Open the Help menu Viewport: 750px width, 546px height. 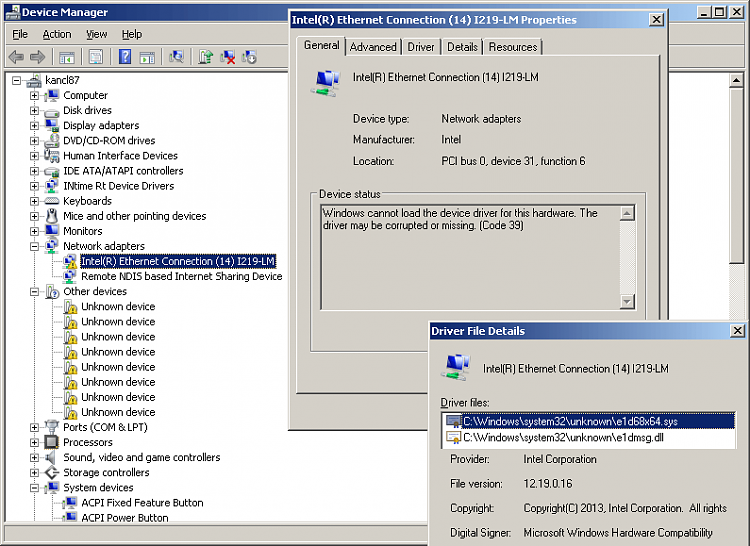(132, 34)
